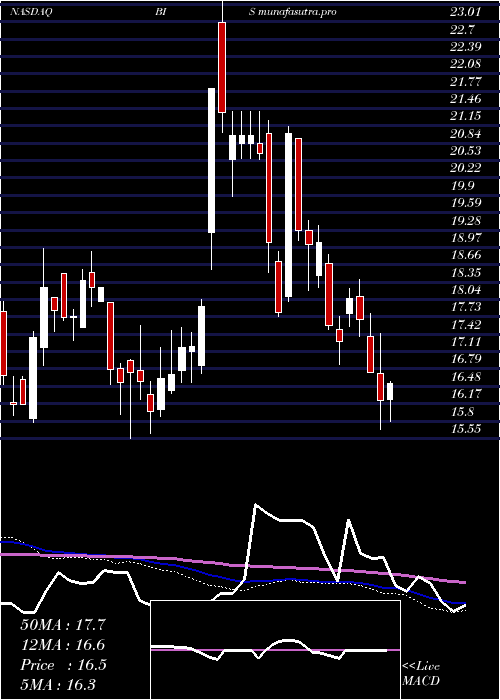Click the <<Live MACD label

coord(421,674)
